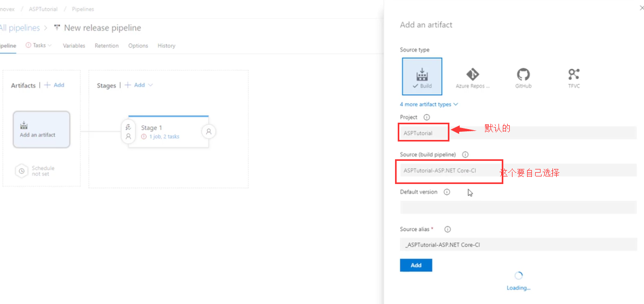This screenshot has height=304, width=644.
Task: Open ASPTutorial breadcrumb link
Action: [x=43, y=9]
